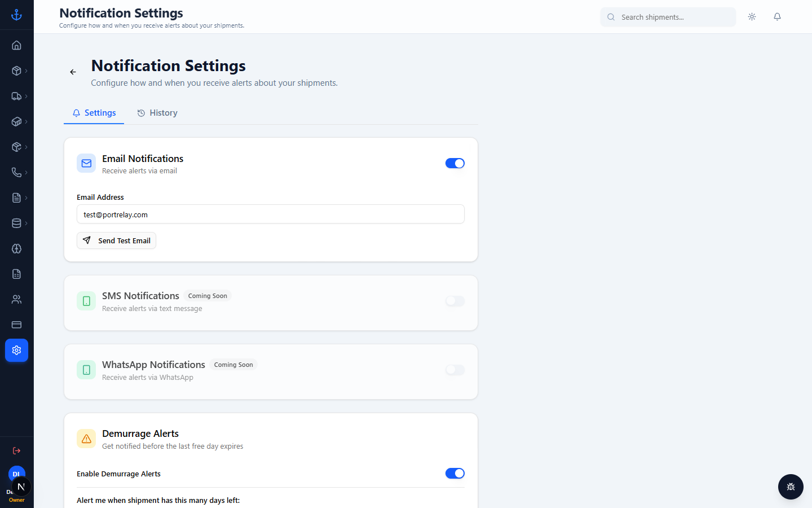812x508 pixels.
Task: Expand the chevron next to the phone icon
Action: (x=26, y=172)
